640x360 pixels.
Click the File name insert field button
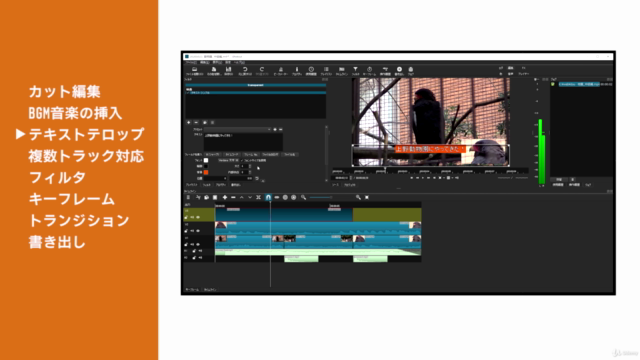pyautogui.click(x=289, y=155)
